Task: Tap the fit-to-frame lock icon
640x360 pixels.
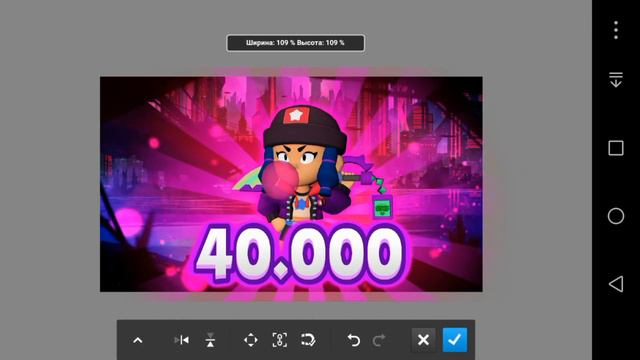Action: pyautogui.click(x=280, y=340)
